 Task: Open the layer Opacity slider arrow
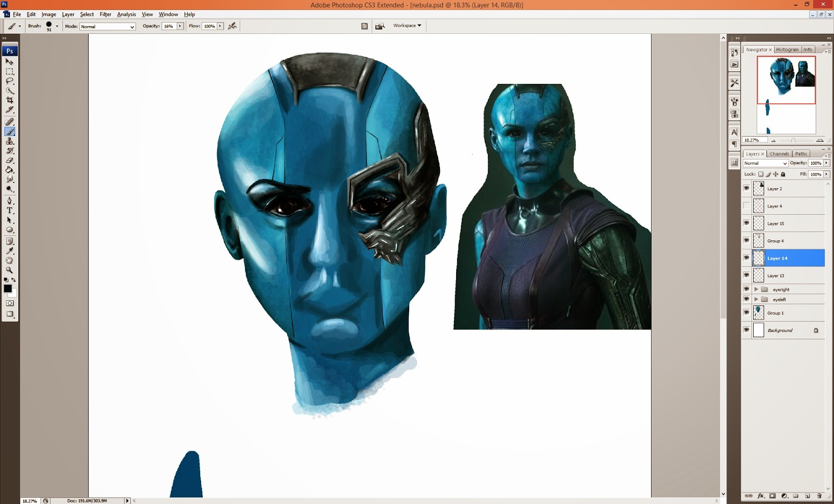pyautogui.click(x=826, y=163)
